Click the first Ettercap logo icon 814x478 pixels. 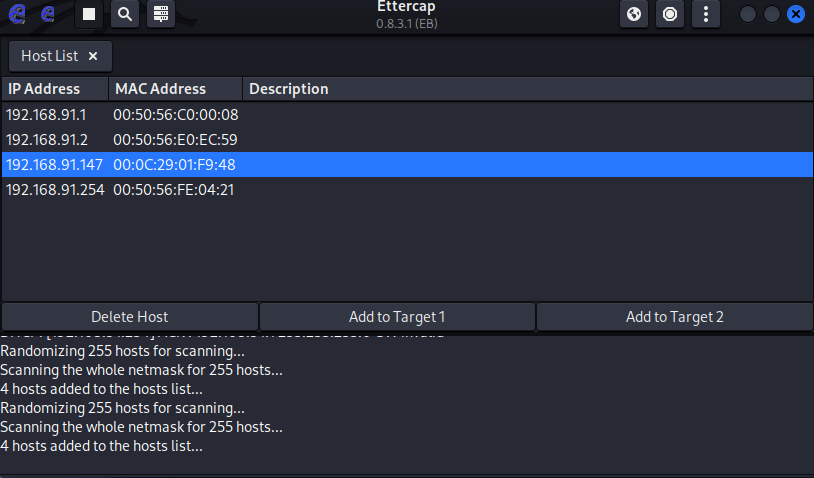click(x=17, y=14)
